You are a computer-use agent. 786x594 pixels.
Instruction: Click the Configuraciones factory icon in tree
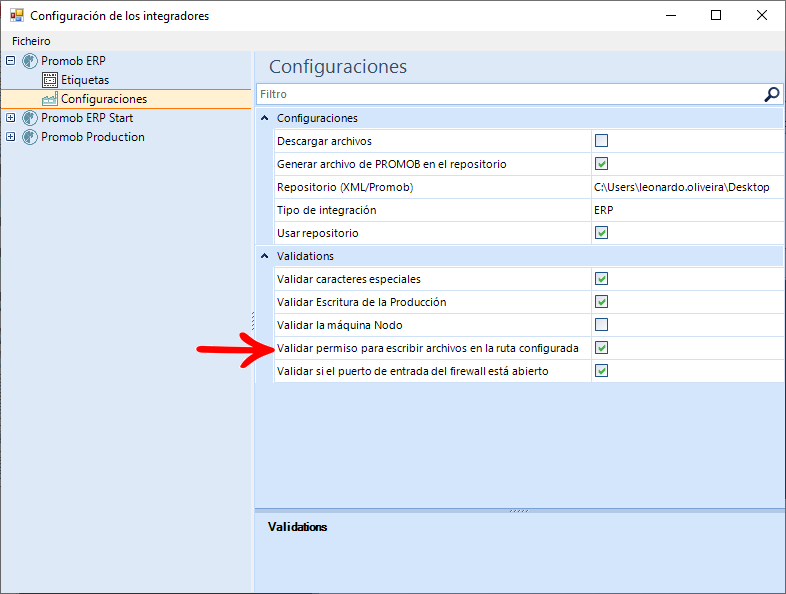(50, 99)
